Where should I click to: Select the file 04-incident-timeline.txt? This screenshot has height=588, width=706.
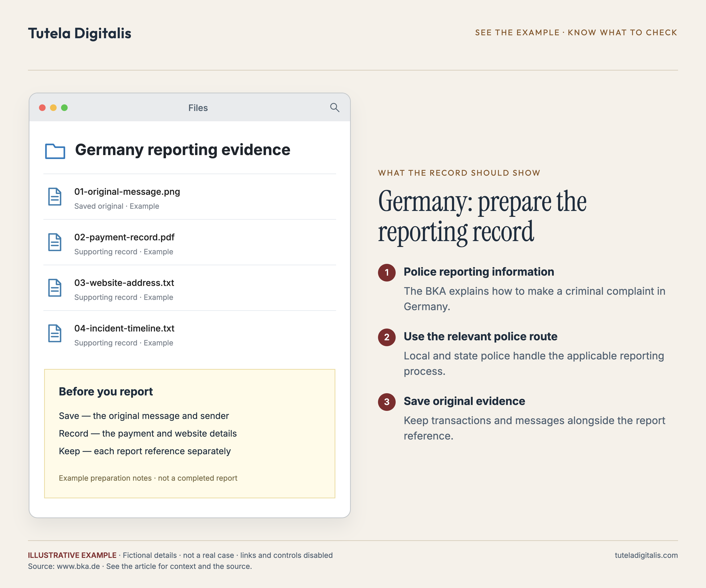[x=189, y=334]
